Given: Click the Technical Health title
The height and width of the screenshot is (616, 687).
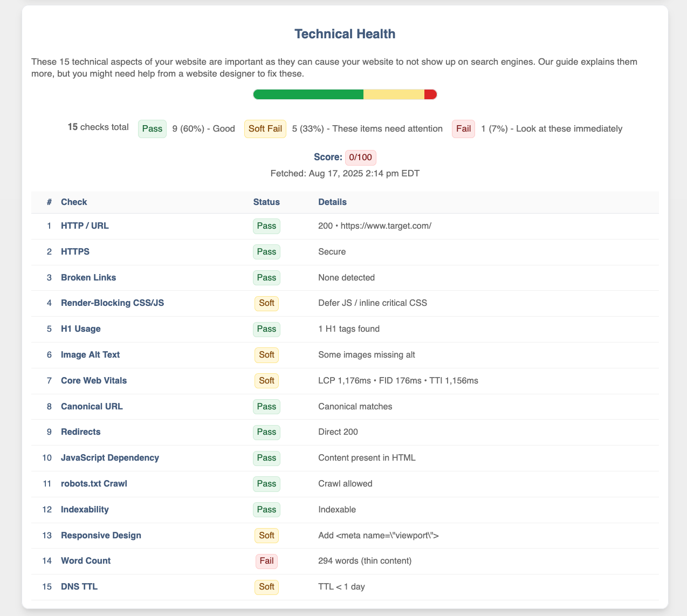Looking at the screenshot, I should 345,33.
